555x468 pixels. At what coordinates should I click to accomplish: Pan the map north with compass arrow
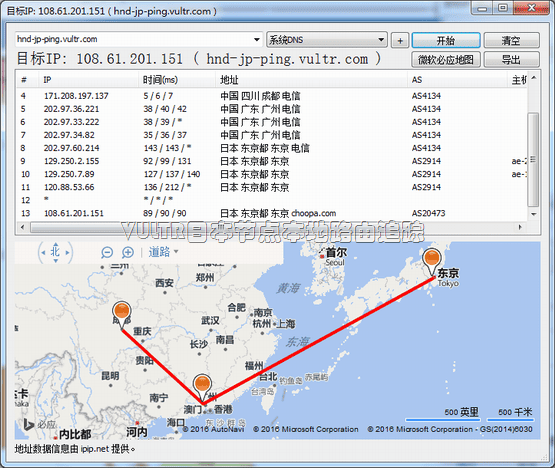click(56, 244)
